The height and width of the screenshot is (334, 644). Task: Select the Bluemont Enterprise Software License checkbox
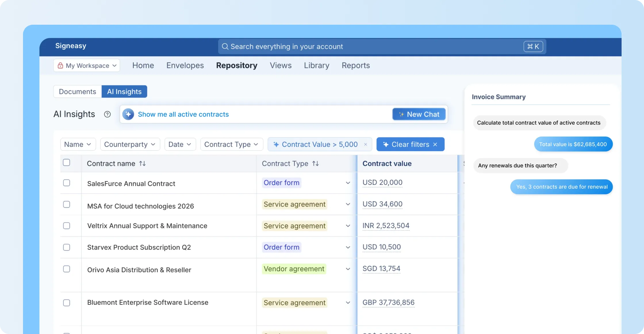(x=66, y=303)
